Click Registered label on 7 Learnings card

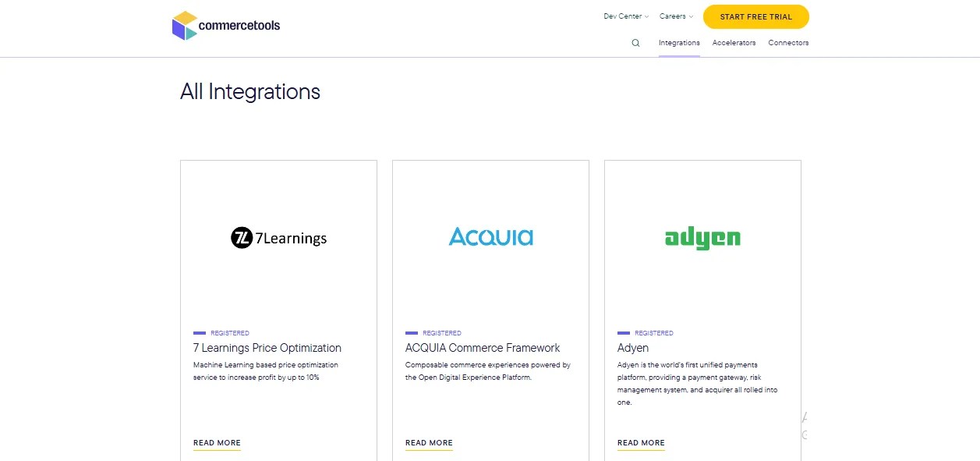click(x=230, y=333)
